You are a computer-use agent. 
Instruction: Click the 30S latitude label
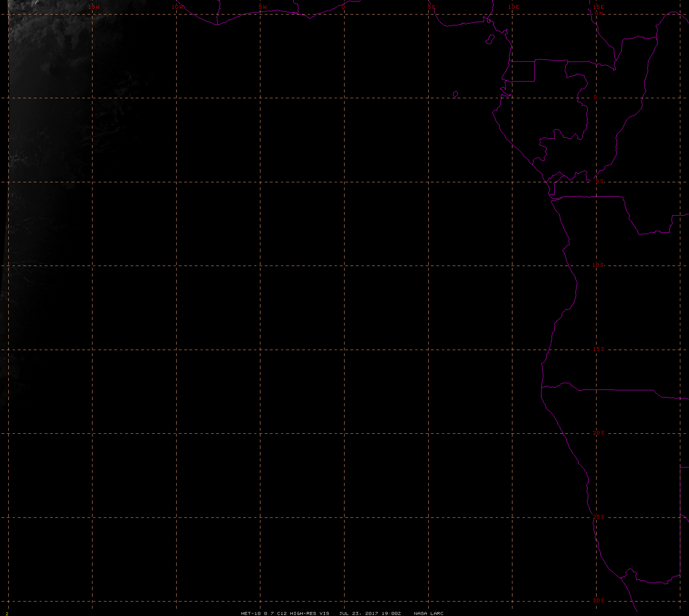click(x=599, y=600)
